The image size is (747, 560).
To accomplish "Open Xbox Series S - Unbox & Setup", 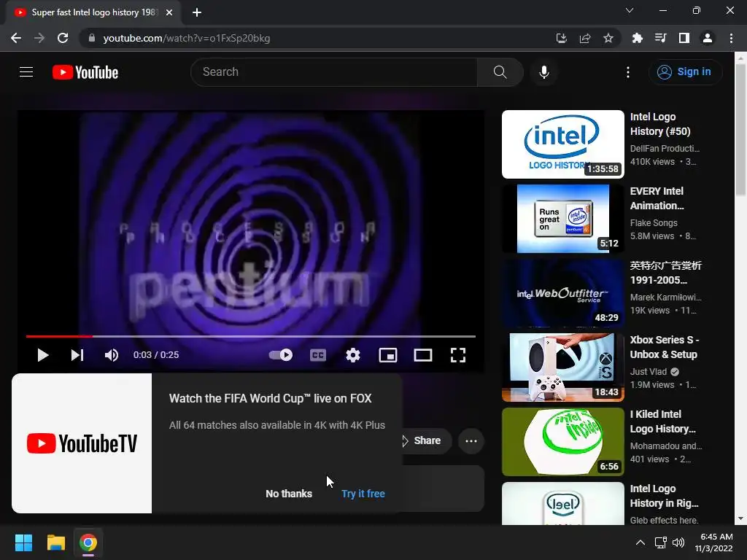I will coord(665,347).
